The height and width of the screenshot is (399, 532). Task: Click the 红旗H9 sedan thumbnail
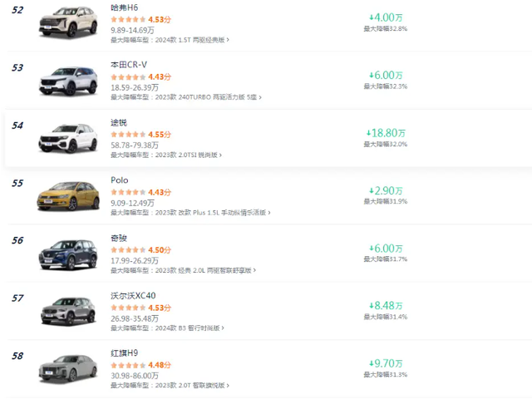click(68, 369)
